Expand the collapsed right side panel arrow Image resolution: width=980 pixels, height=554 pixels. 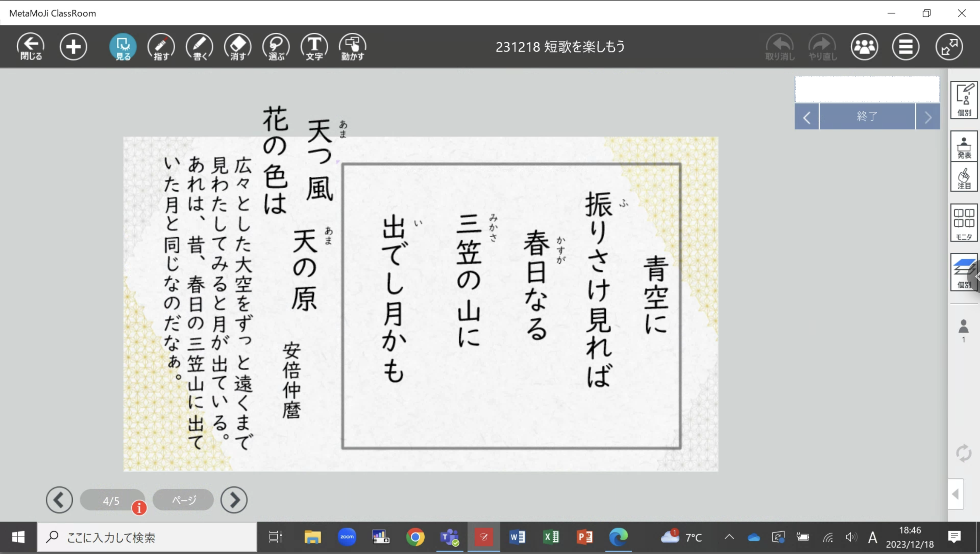pyautogui.click(x=955, y=494)
